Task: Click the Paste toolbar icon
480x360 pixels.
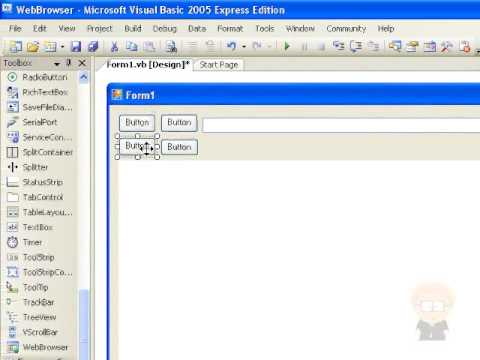Action: click(x=149, y=46)
